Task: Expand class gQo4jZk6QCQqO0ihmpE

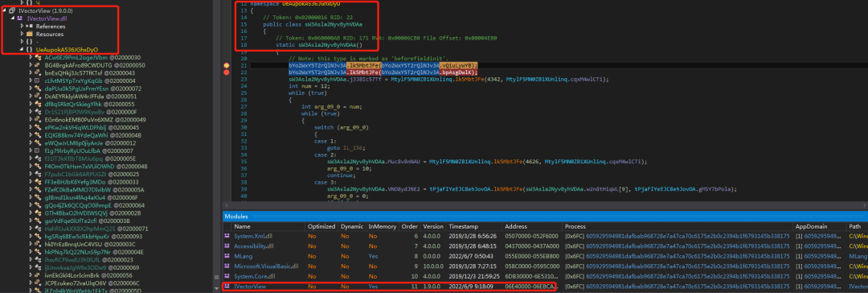Action: [x=31, y=204]
